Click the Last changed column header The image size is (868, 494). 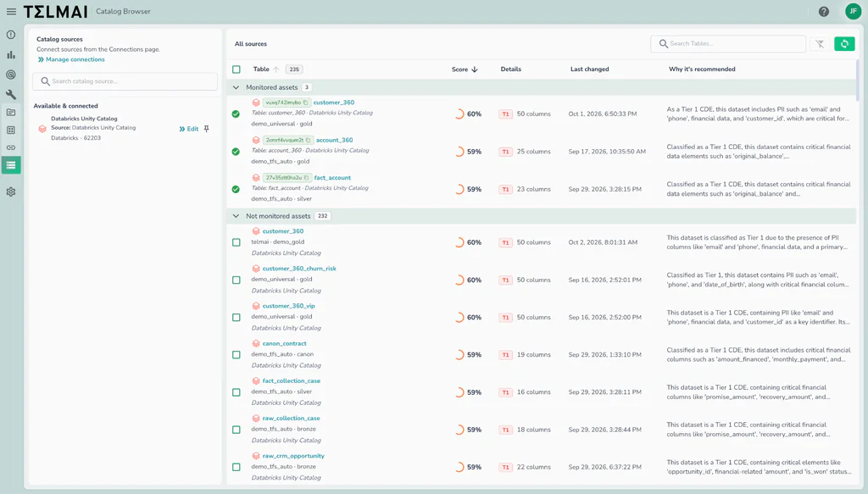click(590, 69)
